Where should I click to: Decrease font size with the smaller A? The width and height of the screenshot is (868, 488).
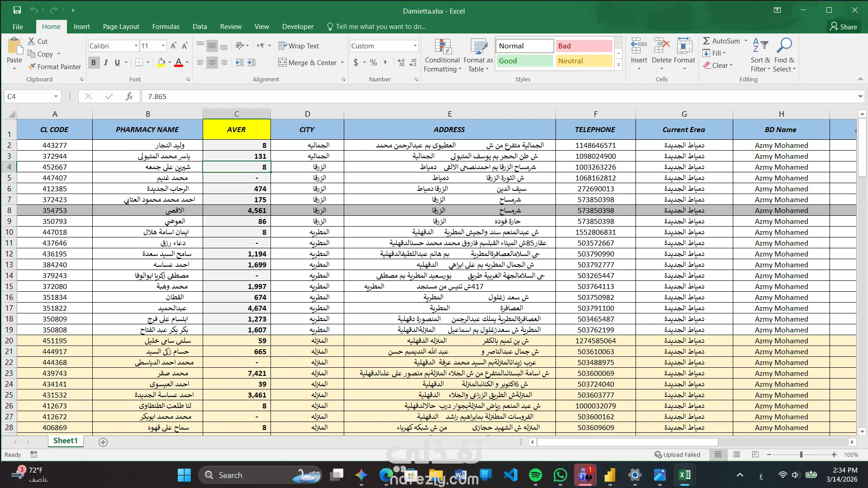coord(185,46)
